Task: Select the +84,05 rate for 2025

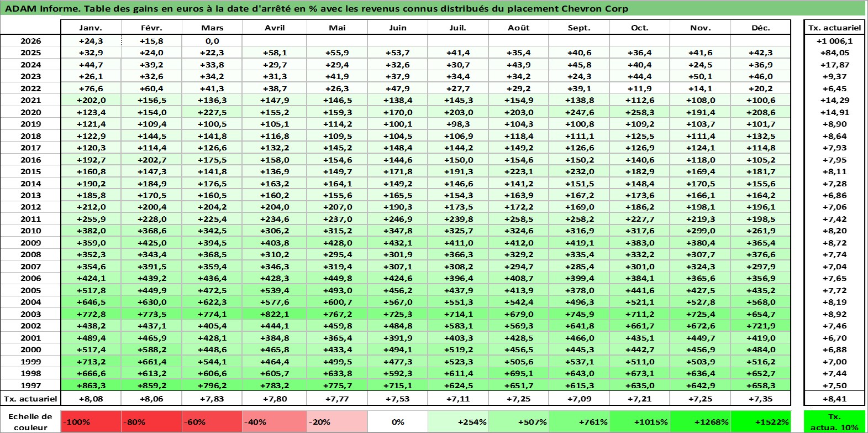Action: point(834,53)
